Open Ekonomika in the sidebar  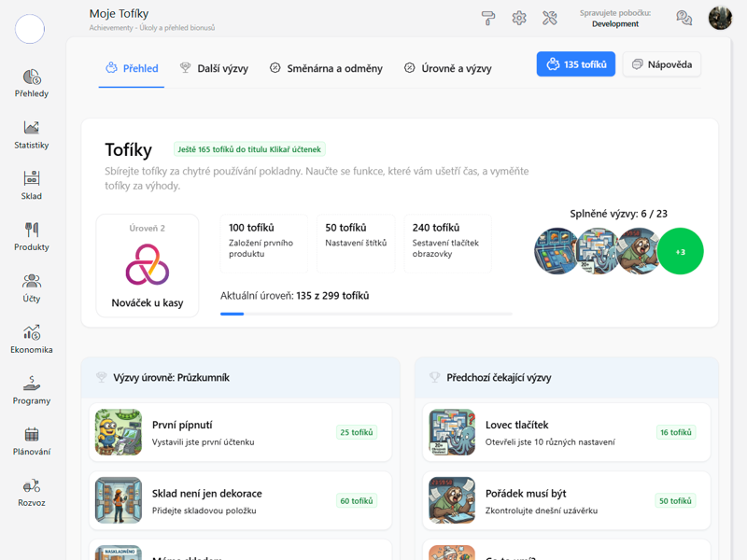click(32, 339)
